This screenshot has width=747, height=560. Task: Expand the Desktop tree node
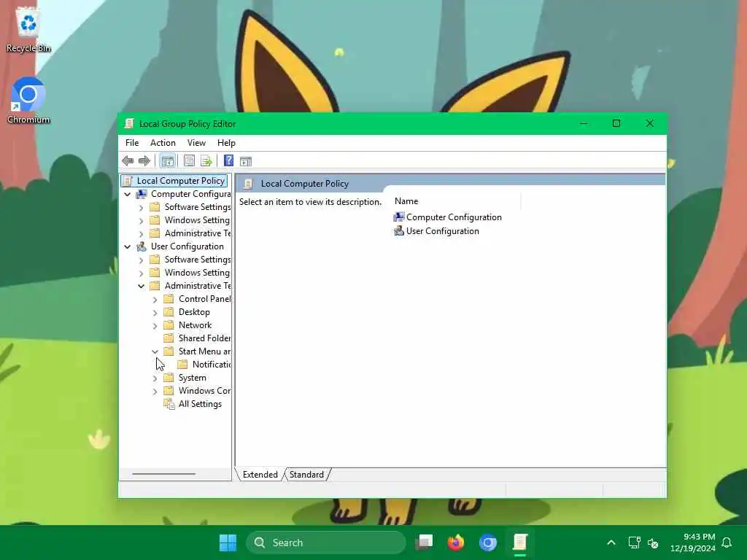tap(155, 312)
